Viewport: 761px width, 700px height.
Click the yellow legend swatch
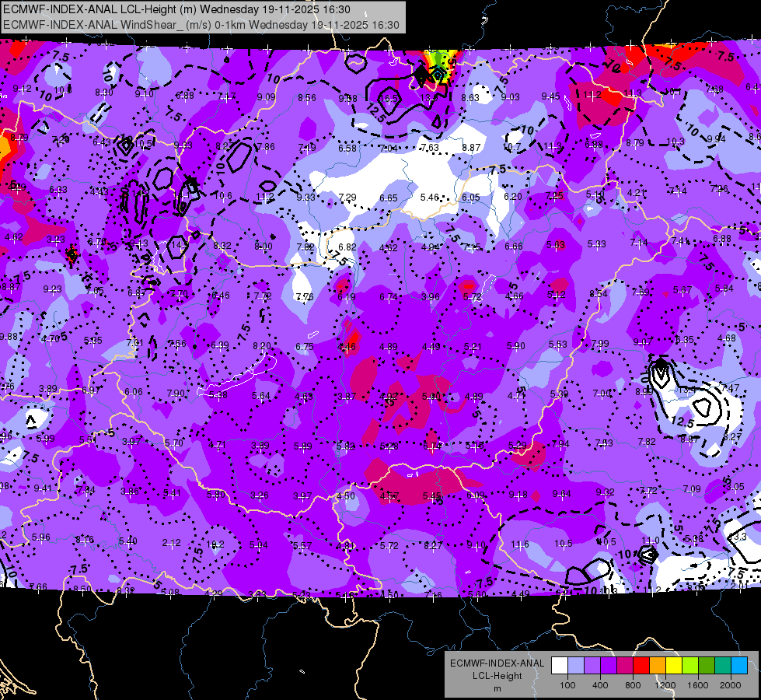[674, 666]
